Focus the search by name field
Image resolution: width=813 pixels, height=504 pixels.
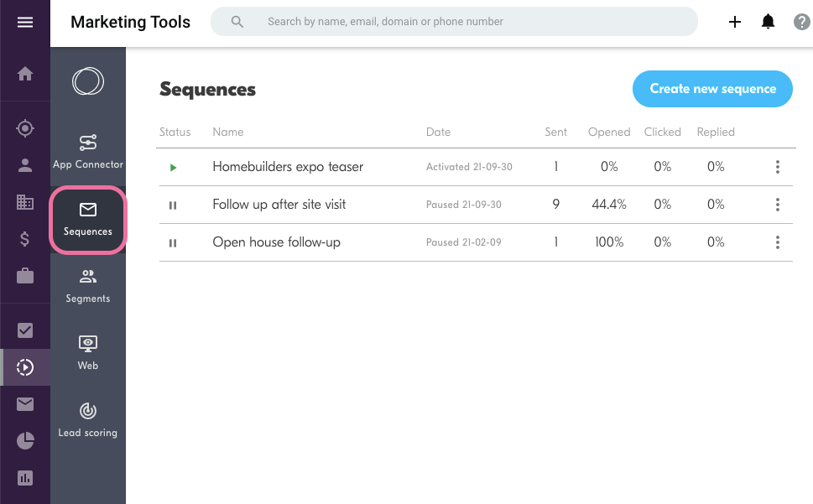point(454,22)
